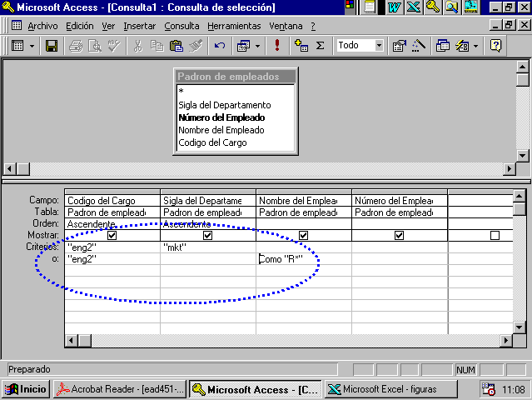Launch Word from the Office shortcut bar
The width and height of the screenshot is (532, 400).
[x=395, y=7]
